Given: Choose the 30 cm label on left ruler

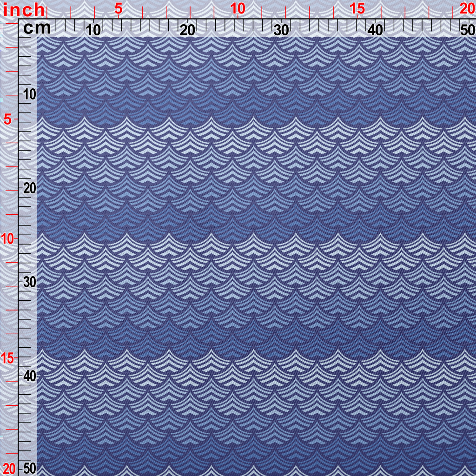Looking at the screenshot, I should 29,282.
